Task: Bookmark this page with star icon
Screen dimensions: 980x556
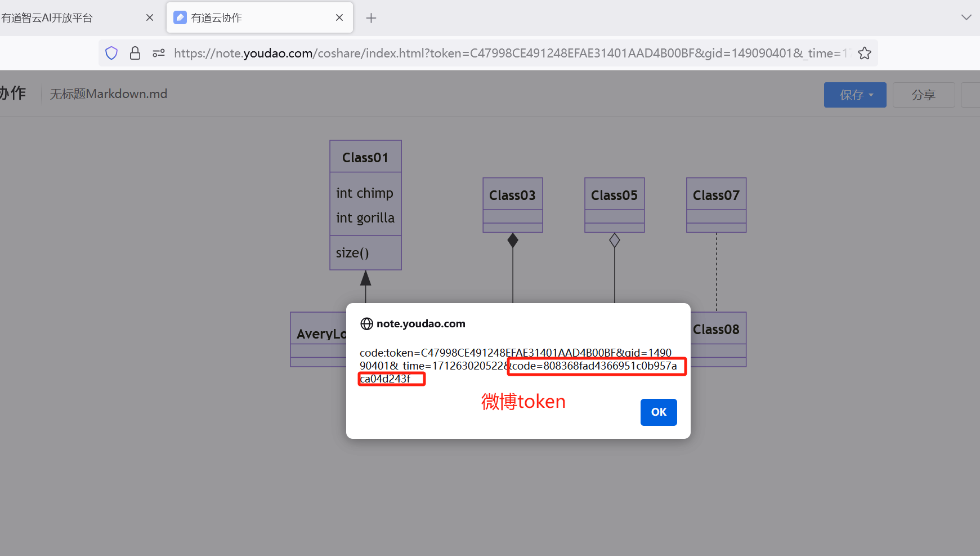Action: pos(865,53)
